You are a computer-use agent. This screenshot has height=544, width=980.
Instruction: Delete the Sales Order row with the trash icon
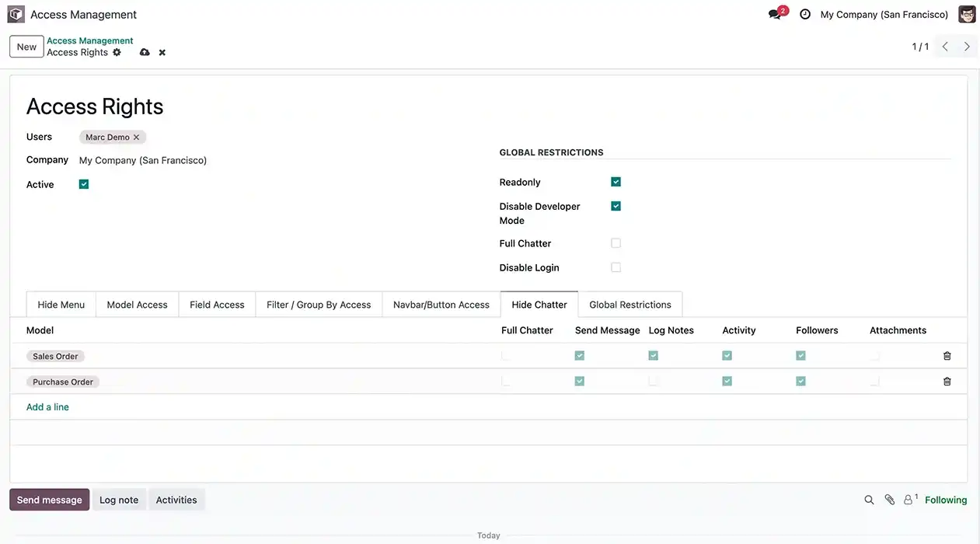[947, 355]
